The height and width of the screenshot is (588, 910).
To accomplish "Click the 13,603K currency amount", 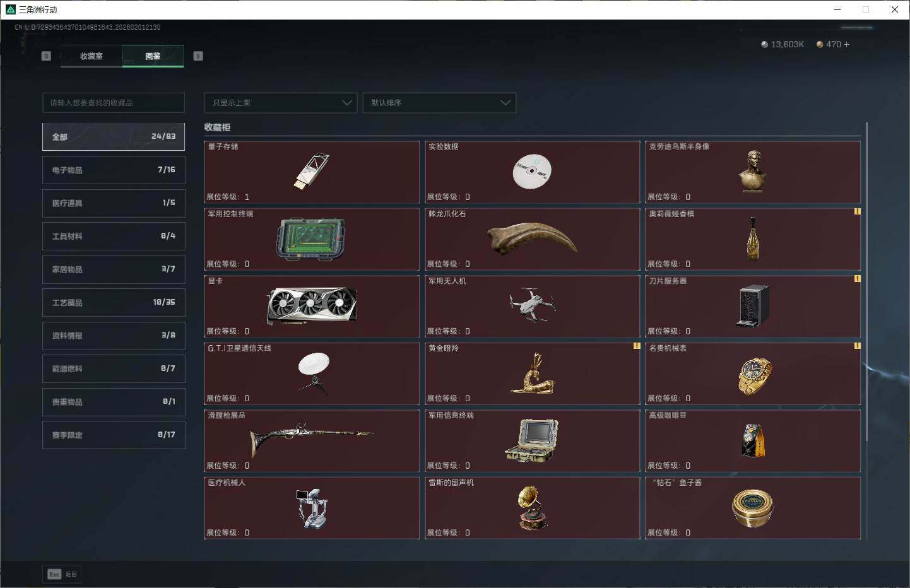I will (787, 45).
